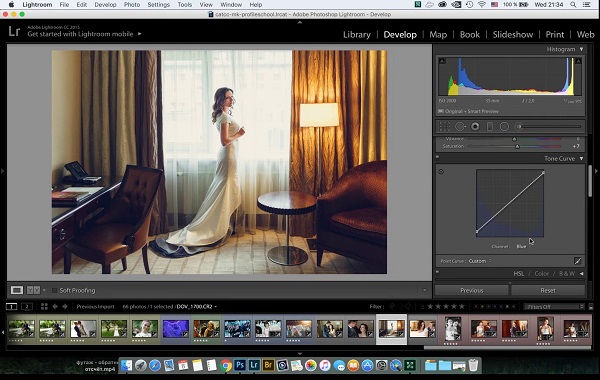Viewport: 600px width, 380px height.
Task: Select the Crop Overlay tool
Action: (444, 126)
